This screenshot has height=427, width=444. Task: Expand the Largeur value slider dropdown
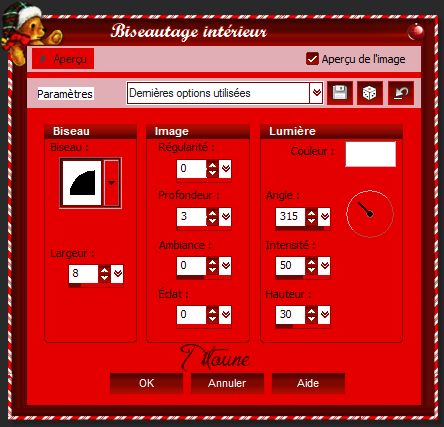(x=117, y=274)
